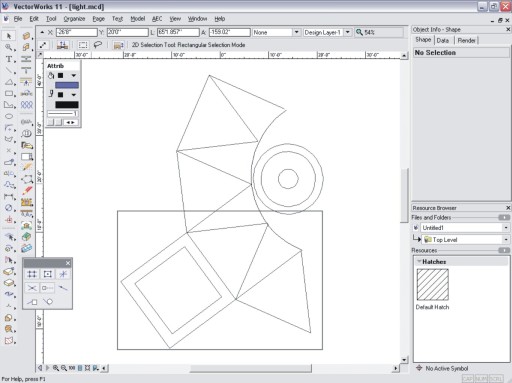The image size is (512, 383).
Task: Switch to the Render tab
Action: pyautogui.click(x=466, y=40)
